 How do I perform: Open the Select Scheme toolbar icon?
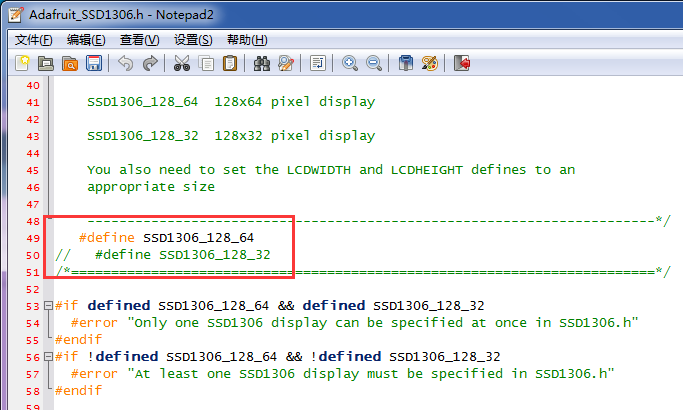[x=406, y=63]
